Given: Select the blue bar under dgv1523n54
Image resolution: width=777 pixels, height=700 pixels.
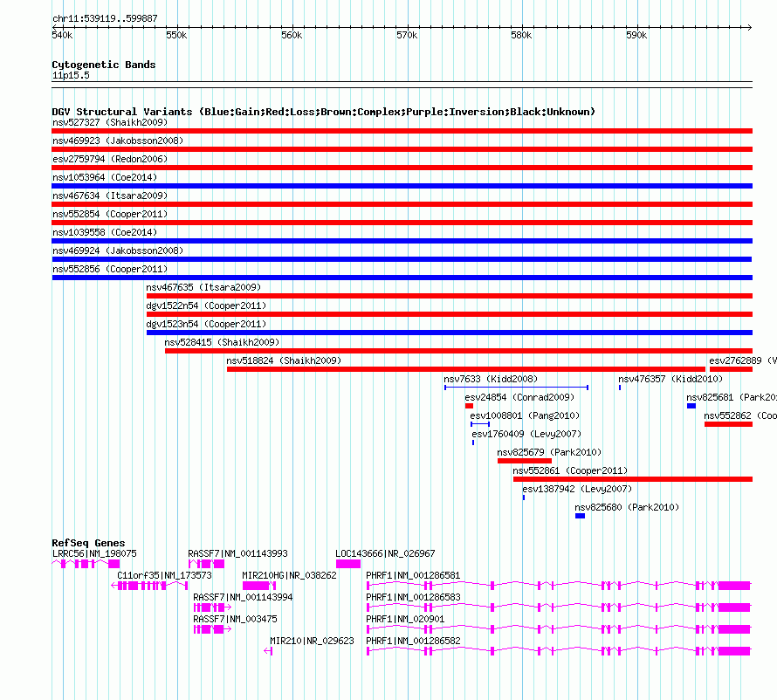Looking at the screenshot, I should [x=450, y=333].
